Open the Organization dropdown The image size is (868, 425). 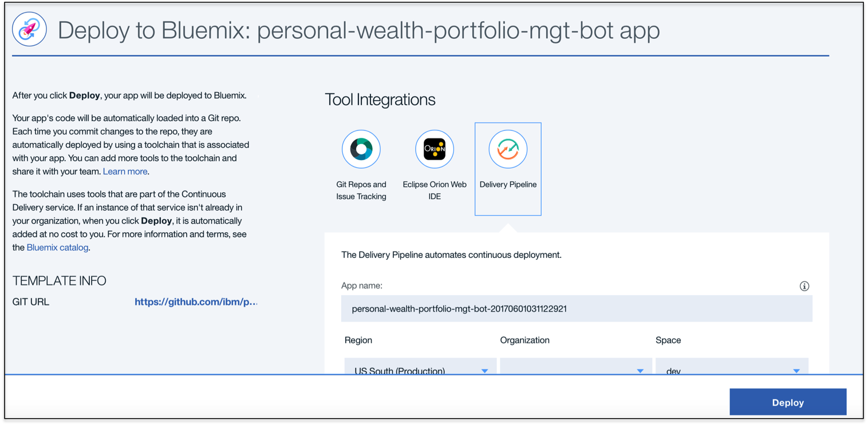[576, 367]
